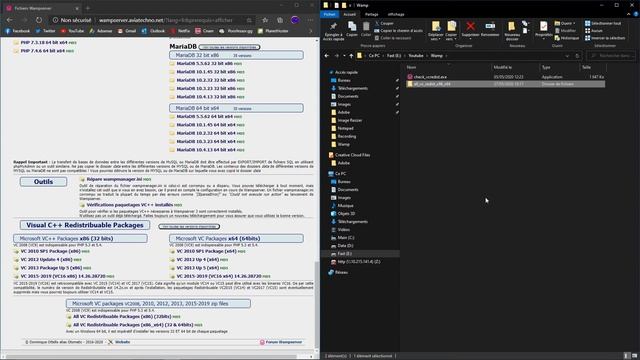Click Coller le raccourci in ribbon
The width and height of the screenshot is (640, 360).
[393, 38]
